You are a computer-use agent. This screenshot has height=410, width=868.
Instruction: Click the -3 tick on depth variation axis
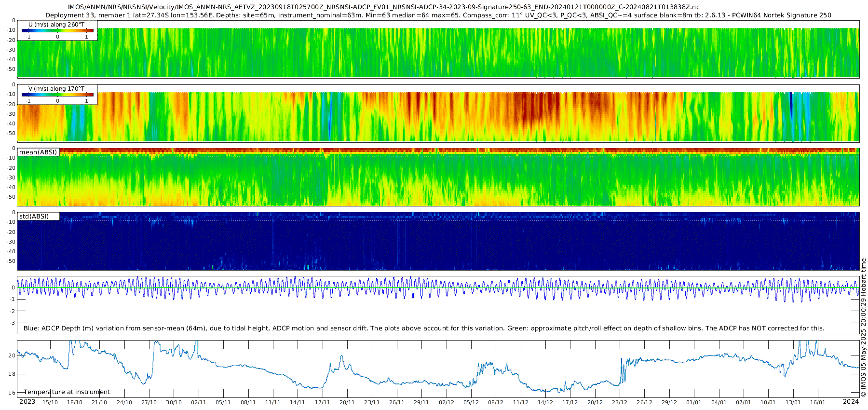tap(13, 323)
